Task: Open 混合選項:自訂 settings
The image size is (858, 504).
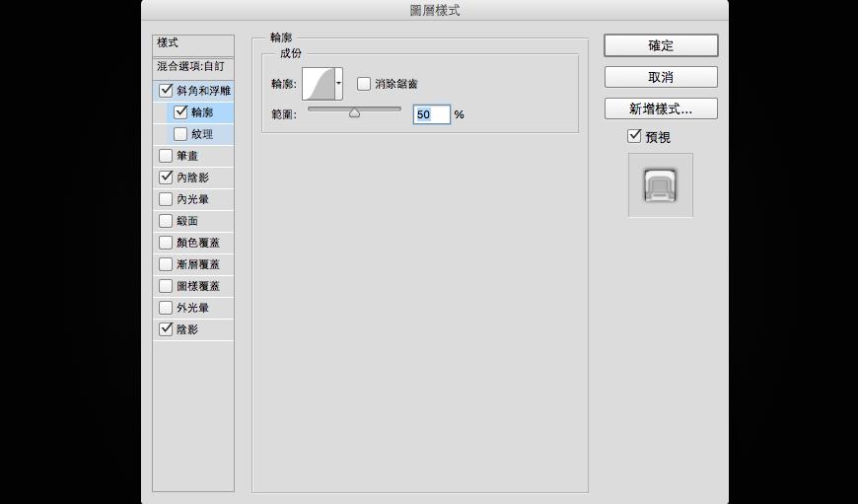Action: coord(193,67)
